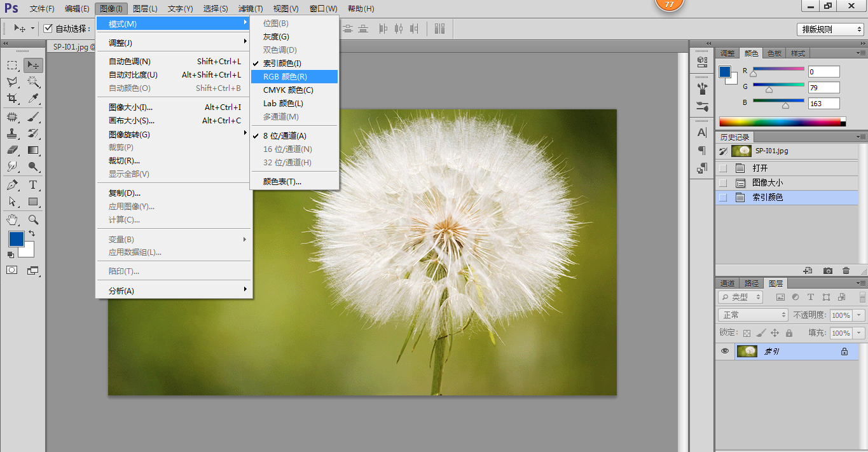Viewport: 868px width, 452px height.
Task: Select the History Brush tool
Action: coord(33,134)
